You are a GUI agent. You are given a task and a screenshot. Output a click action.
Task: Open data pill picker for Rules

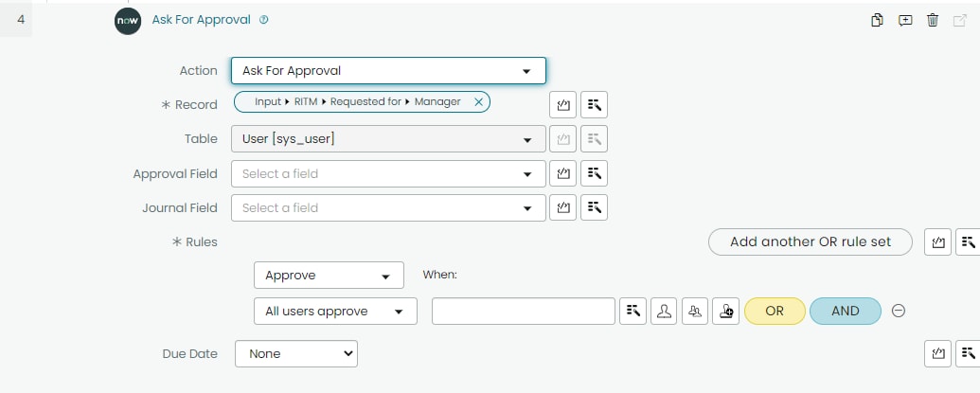pyautogui.click(x=968, y=242)
